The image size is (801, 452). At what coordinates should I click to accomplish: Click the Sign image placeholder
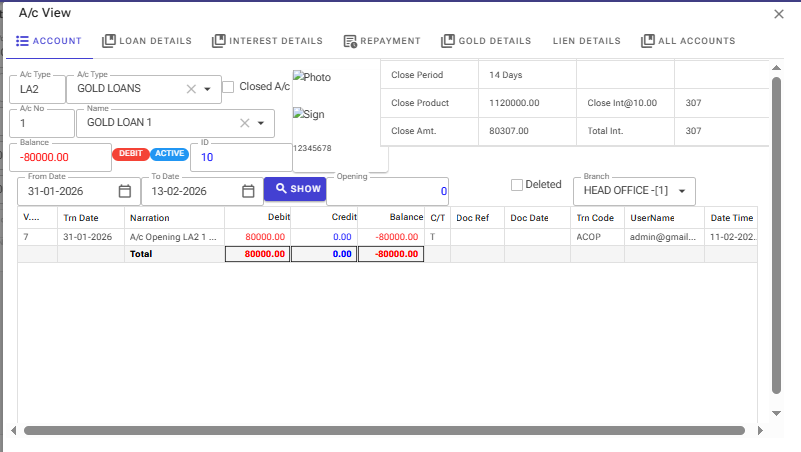click(308, 114)
